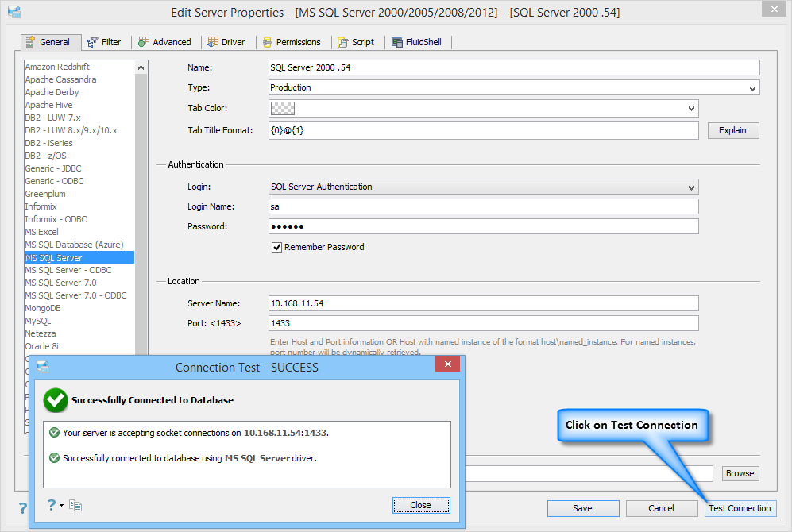This screenshot has height=532, width=792.
Task: Switch to the Advanced tab
Action: (164, 42)
